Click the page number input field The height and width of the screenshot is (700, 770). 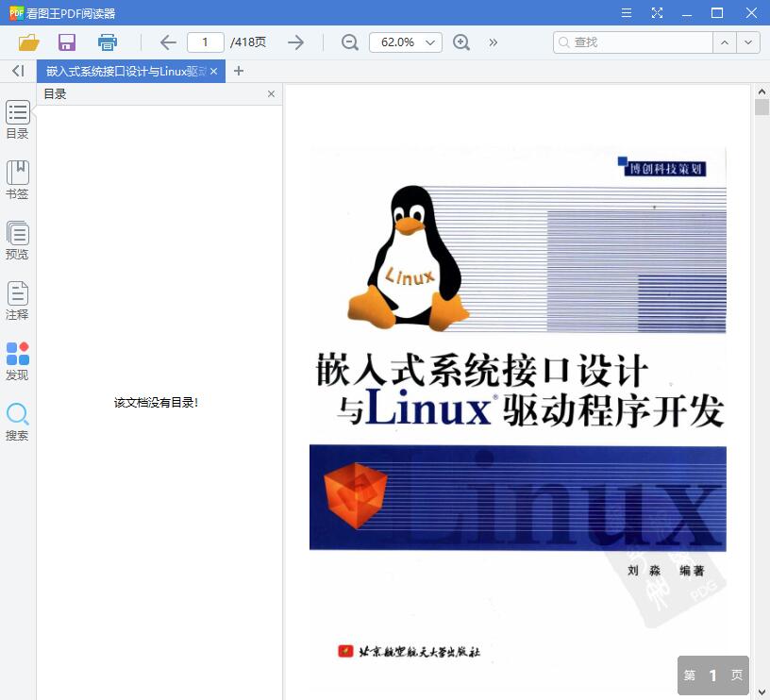tap(206, 42)
